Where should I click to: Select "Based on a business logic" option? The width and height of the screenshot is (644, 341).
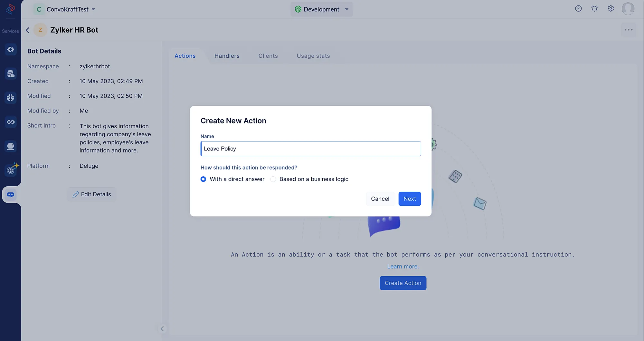[273, 179]
